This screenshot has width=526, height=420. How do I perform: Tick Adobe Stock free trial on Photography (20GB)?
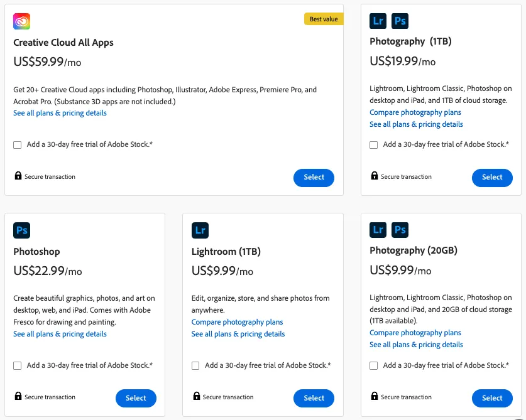pyautogui.click(x=373, y=365)
